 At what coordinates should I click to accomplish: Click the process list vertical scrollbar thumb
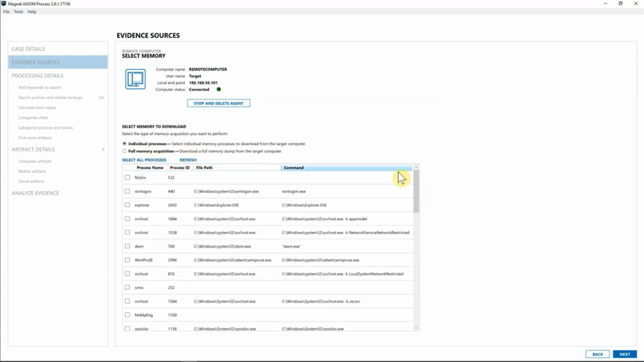(x=416, y=191)
